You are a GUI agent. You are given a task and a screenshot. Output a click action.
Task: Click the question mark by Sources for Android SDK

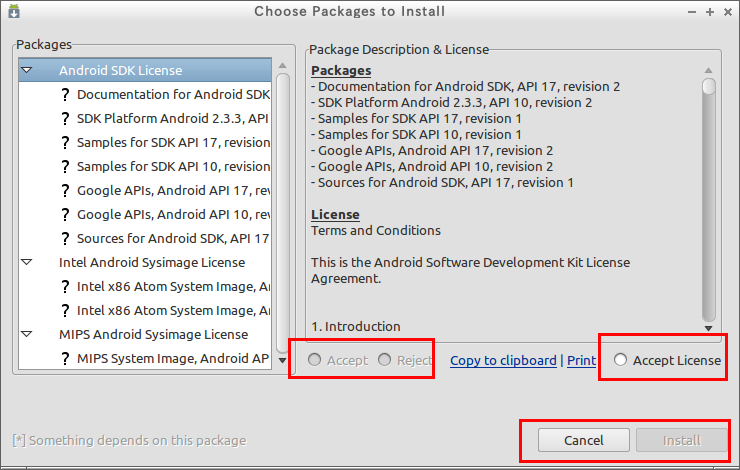coord(65,239)
